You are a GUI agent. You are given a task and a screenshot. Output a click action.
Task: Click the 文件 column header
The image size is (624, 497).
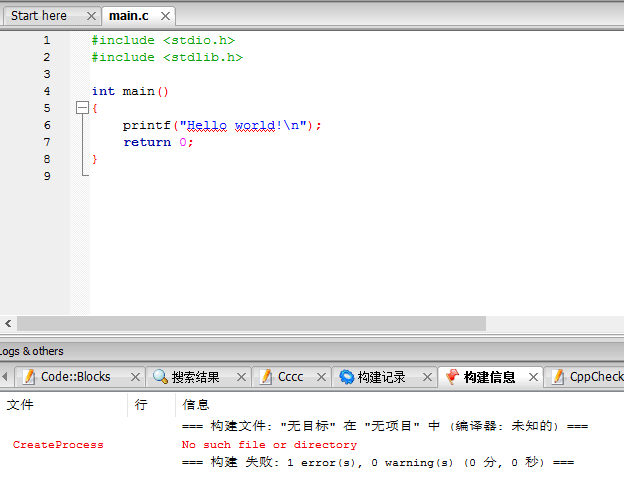pos(64,405)
